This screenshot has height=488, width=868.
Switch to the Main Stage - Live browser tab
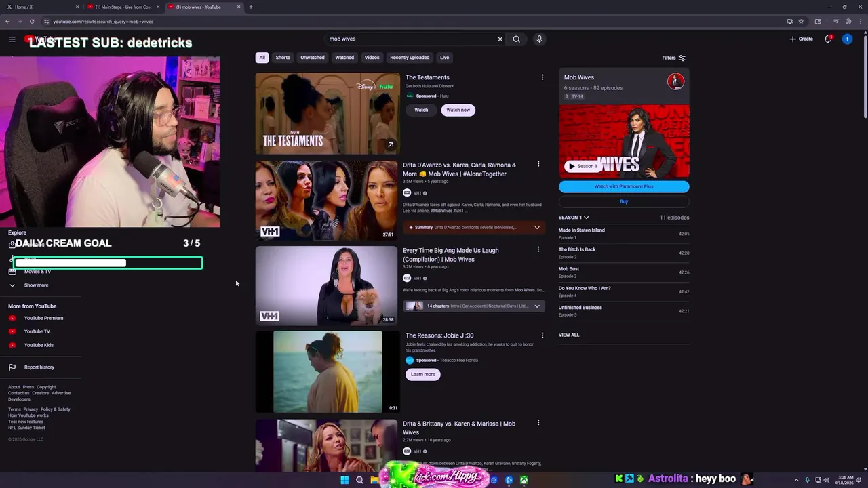(x=123, y=7)
